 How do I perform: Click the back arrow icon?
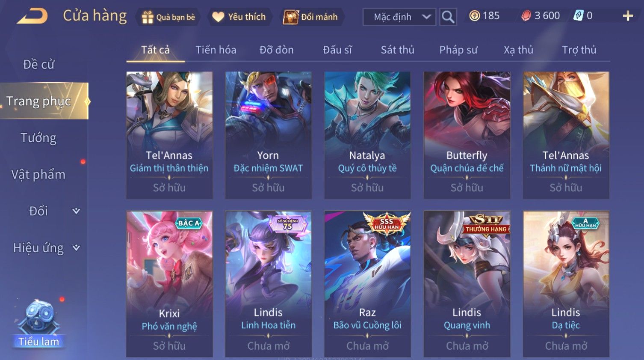tap(32, 16)
